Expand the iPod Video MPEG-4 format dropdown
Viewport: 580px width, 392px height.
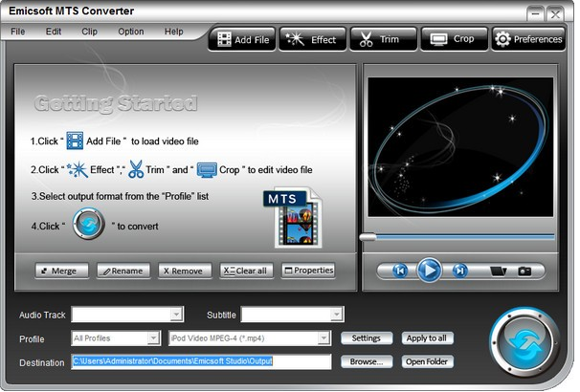323,338
